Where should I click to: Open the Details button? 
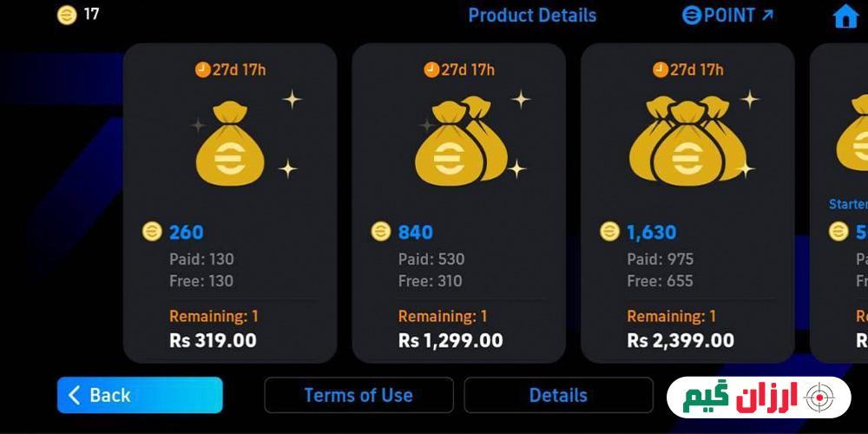click(x=558, y=395)
